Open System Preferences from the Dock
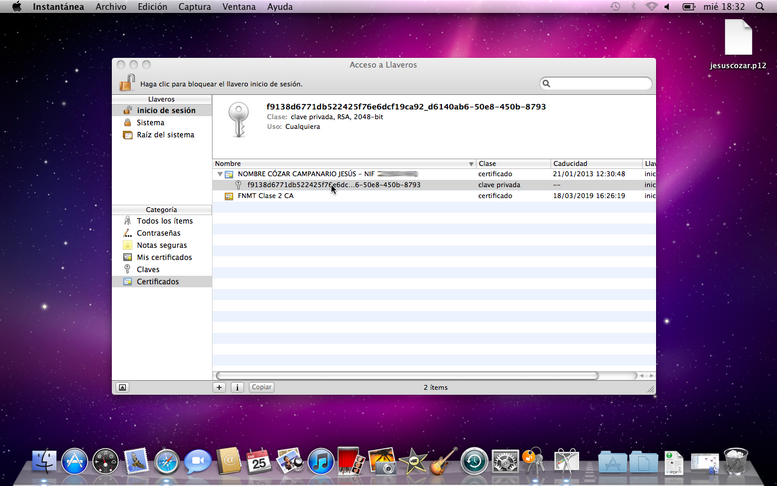The height and width of the screenshot is (486, 777). click(505, 461)
